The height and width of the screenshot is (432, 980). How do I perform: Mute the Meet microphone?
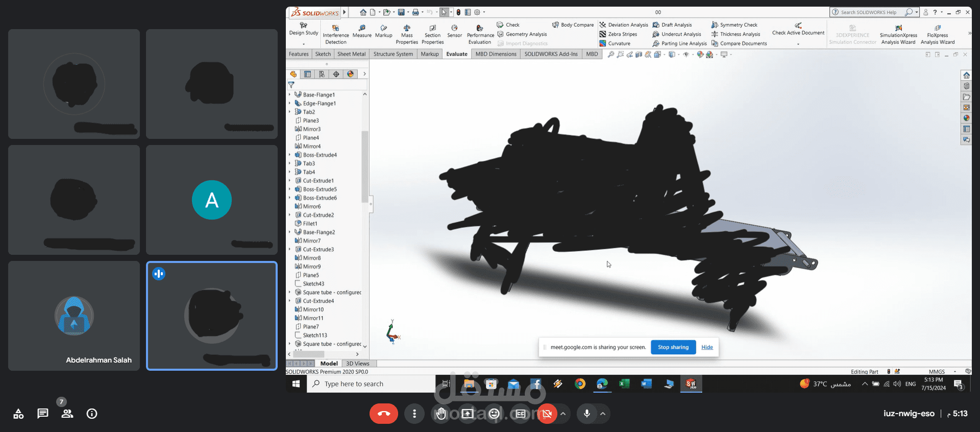click(x=587, y=414)
